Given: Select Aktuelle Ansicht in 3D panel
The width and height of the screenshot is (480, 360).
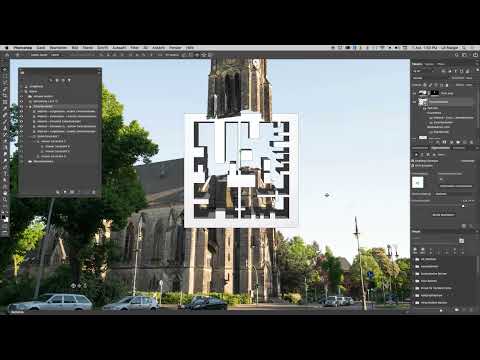Looking at the screenshot, I should click(60, 96).
